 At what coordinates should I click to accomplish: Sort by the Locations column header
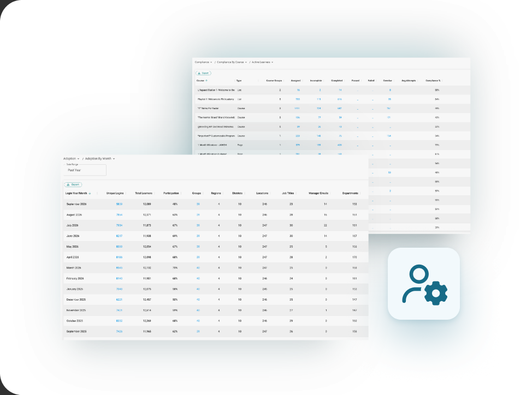tap(262, 194)
